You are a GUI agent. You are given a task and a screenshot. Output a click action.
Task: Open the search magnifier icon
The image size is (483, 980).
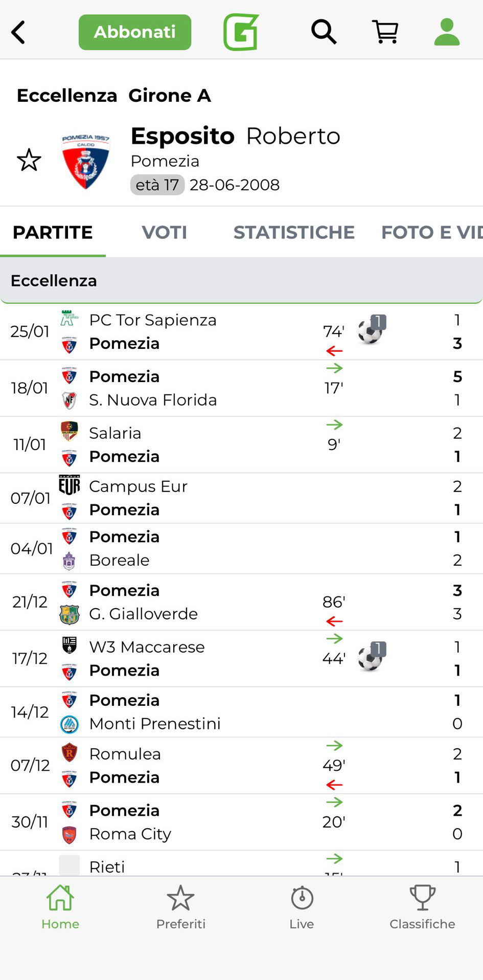(x=324, y=32)
